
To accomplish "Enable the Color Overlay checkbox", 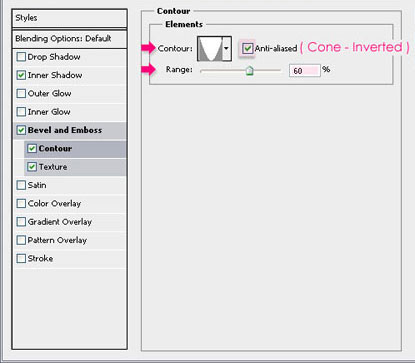I will click(21, 203).
